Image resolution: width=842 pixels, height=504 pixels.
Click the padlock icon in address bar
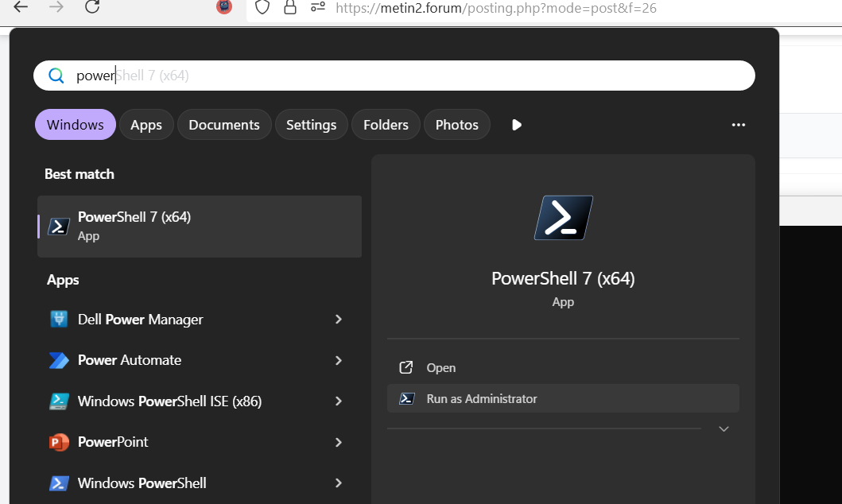point(290,8)
